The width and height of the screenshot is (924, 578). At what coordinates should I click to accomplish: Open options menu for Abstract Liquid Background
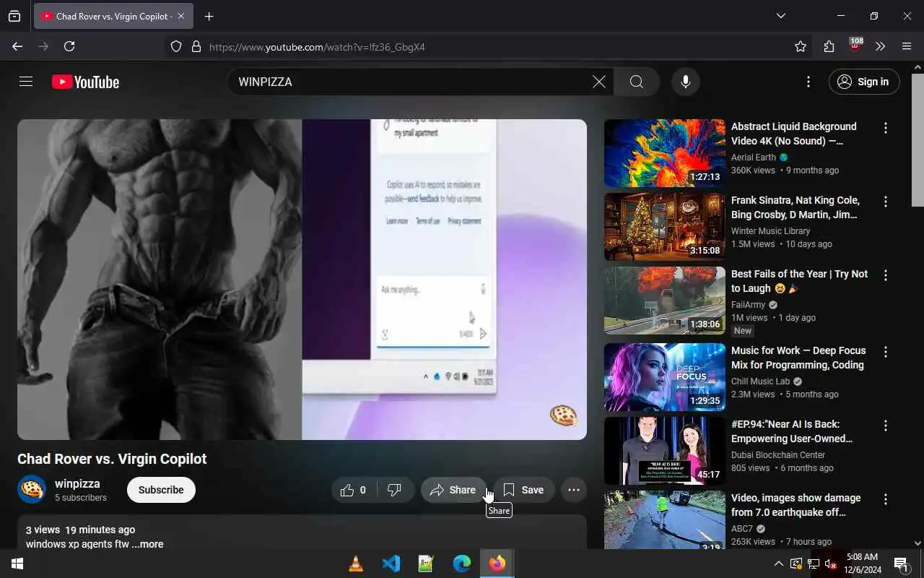coord(886,128)
